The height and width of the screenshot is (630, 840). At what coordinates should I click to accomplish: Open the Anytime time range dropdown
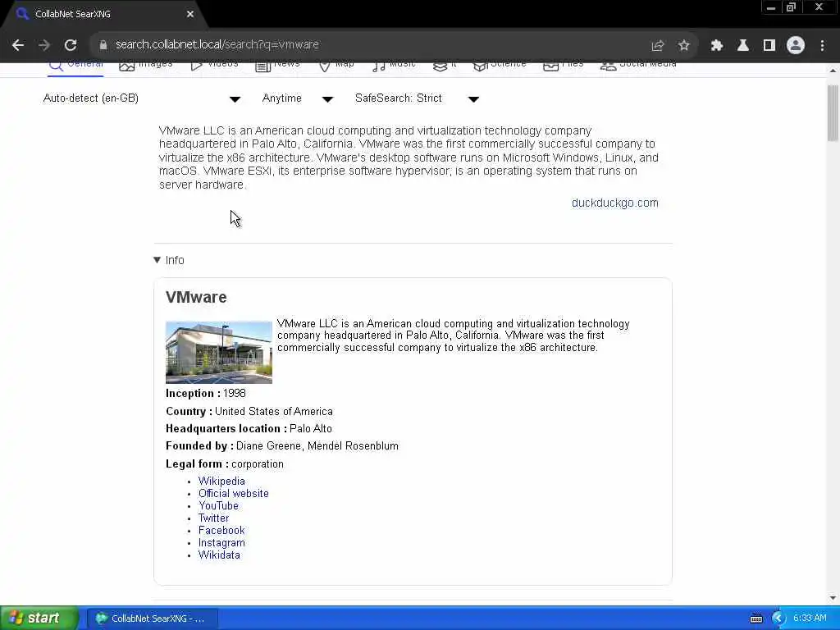point(298,98)
